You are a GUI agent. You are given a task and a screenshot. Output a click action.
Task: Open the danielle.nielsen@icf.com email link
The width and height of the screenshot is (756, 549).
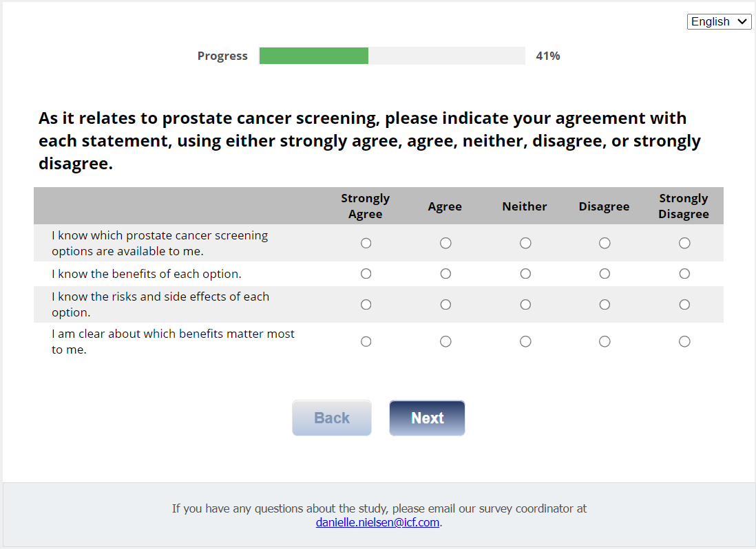pos(377,522)
